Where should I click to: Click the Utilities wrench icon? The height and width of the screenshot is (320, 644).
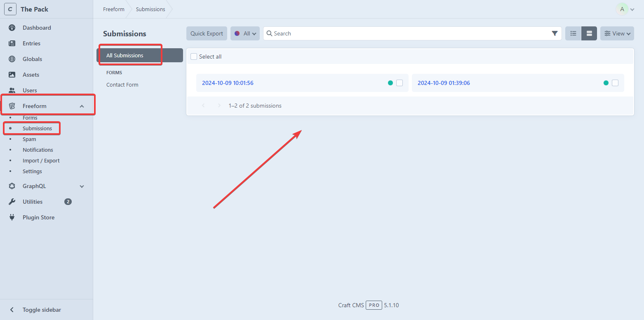click(x=12, y=202)
